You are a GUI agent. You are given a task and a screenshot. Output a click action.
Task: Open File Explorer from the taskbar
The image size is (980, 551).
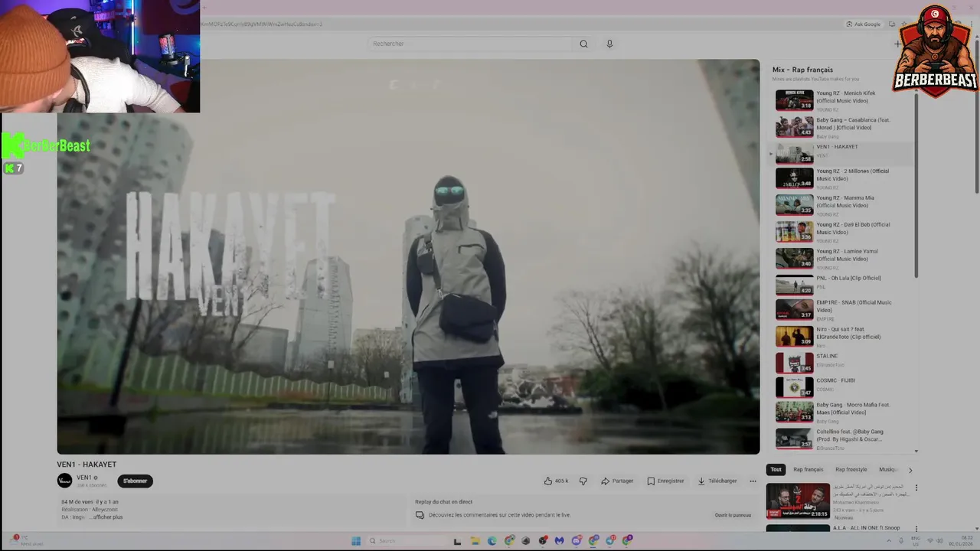click(x=475, y=541)
